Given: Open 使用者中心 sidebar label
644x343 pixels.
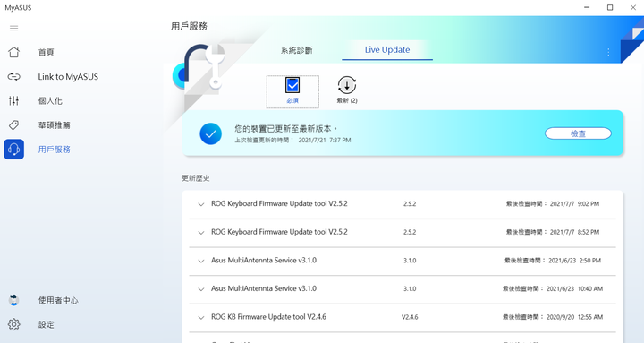Looking at the screenshot, I should (x=58, y=300).
